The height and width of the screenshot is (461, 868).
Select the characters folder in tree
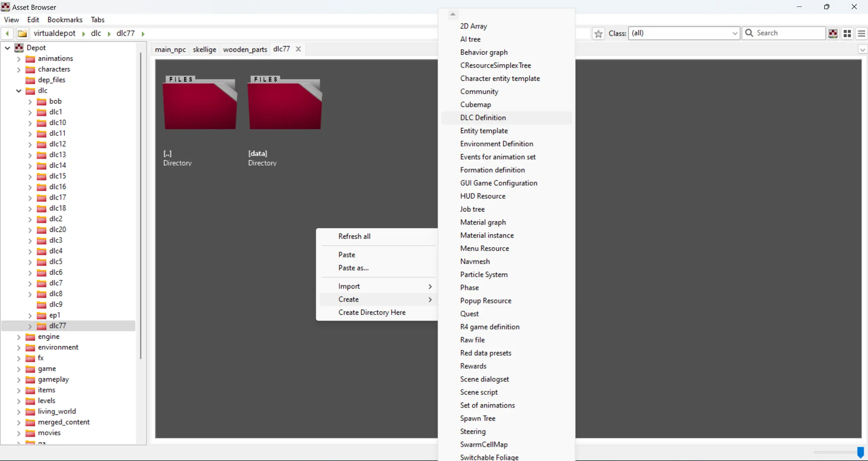click(54, 69)
